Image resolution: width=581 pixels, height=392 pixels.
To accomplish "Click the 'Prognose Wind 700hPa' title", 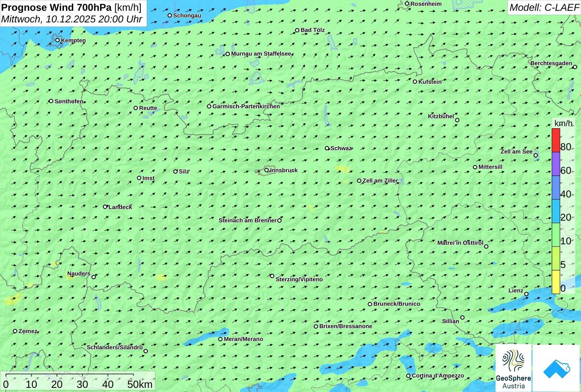I will 56,7.
